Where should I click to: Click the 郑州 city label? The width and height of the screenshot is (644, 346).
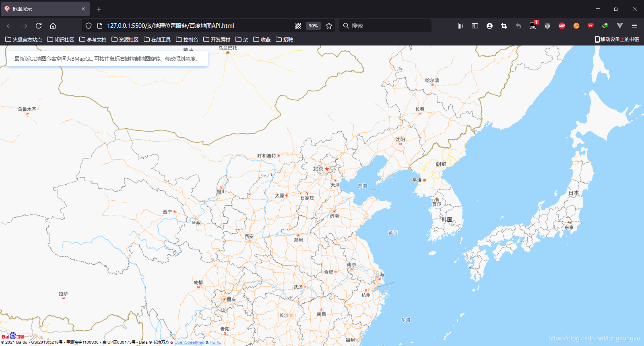pos(298,240)
